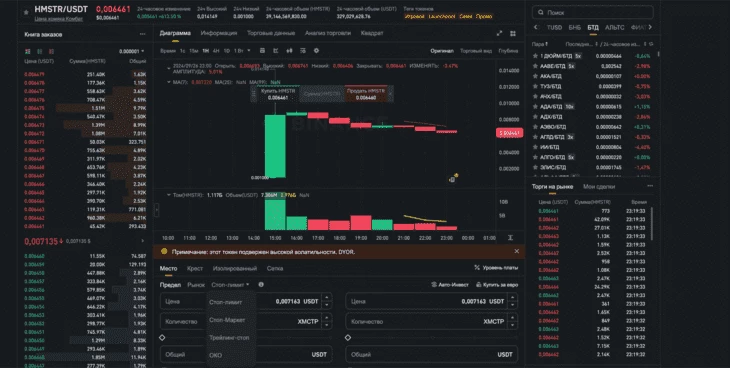Collapse the candle OHLC info line

pyautogui.click(x=169, y=68)
